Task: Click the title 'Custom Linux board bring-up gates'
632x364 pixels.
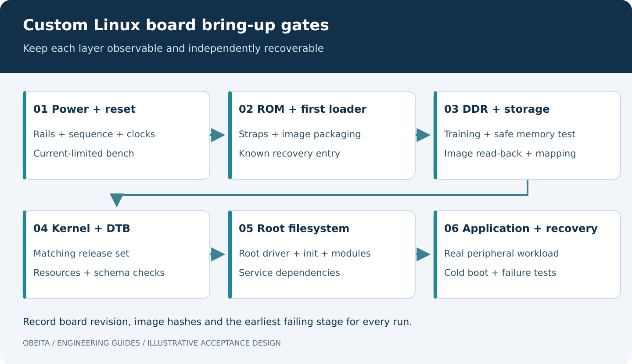Action: (176, 25)
